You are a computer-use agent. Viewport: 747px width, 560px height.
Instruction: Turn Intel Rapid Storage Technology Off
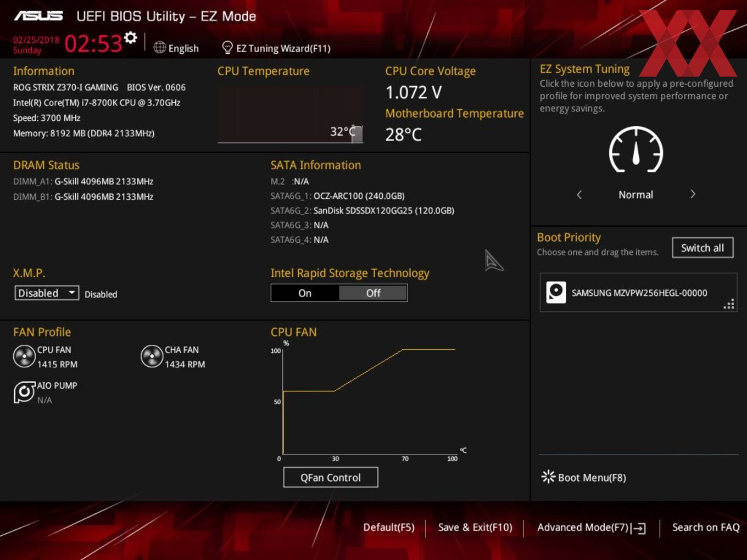coord(373,293)
